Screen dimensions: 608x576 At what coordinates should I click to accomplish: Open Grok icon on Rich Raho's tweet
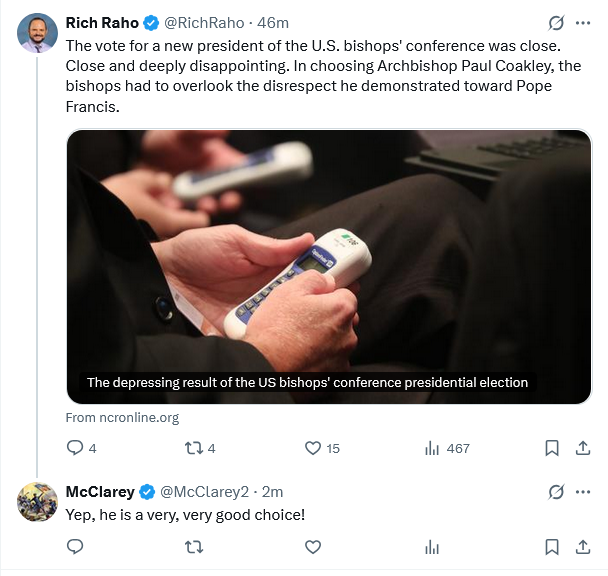[x=556, y=22]
